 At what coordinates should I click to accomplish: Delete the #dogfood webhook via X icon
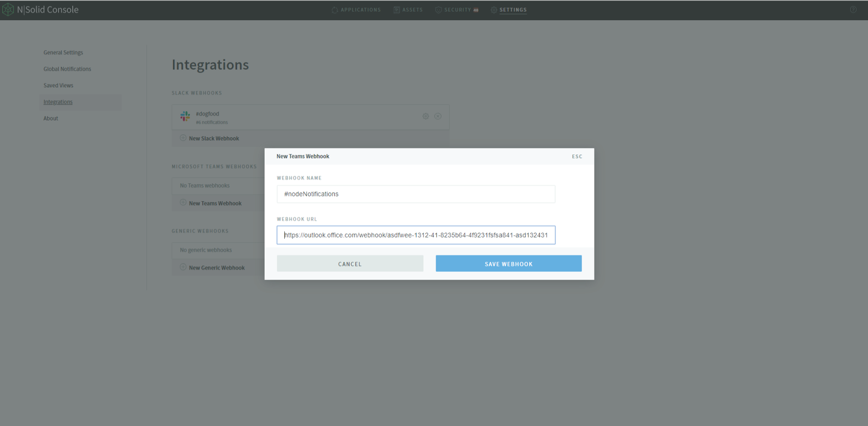coord(438,116)
